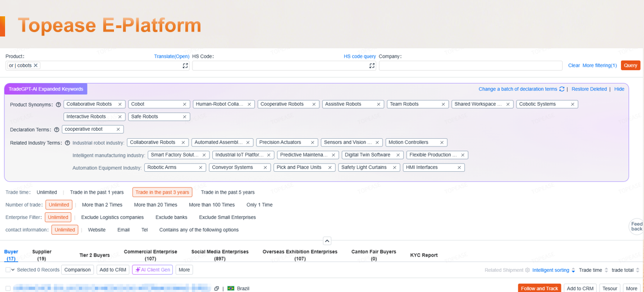Open the Feedback floating button
644x292 pixels.
[637, 227]
